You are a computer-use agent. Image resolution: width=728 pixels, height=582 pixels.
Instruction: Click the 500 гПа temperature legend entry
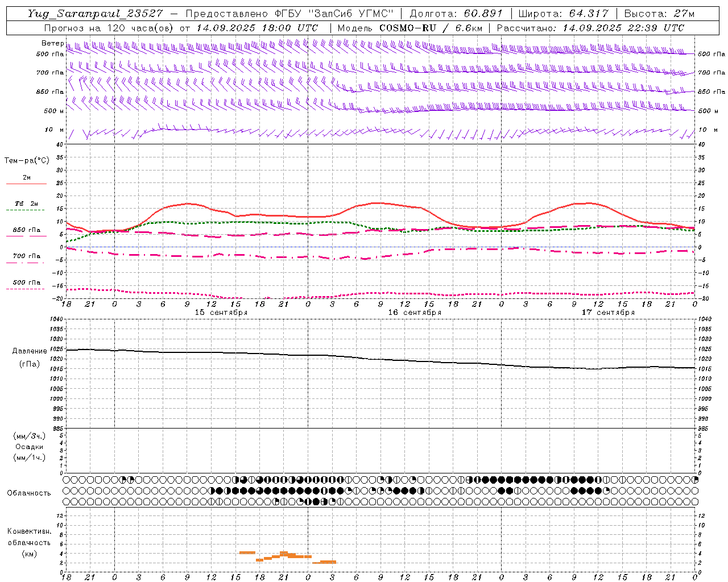[27, 282]
